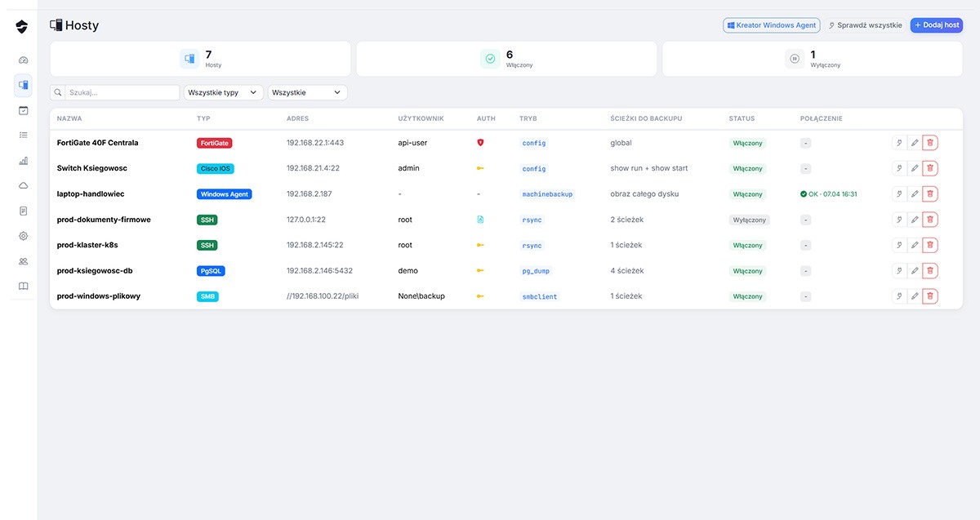Focus the 'Szukaj...' search field
980x520 pixels.
pyautogui.click(x=121, y=93)
